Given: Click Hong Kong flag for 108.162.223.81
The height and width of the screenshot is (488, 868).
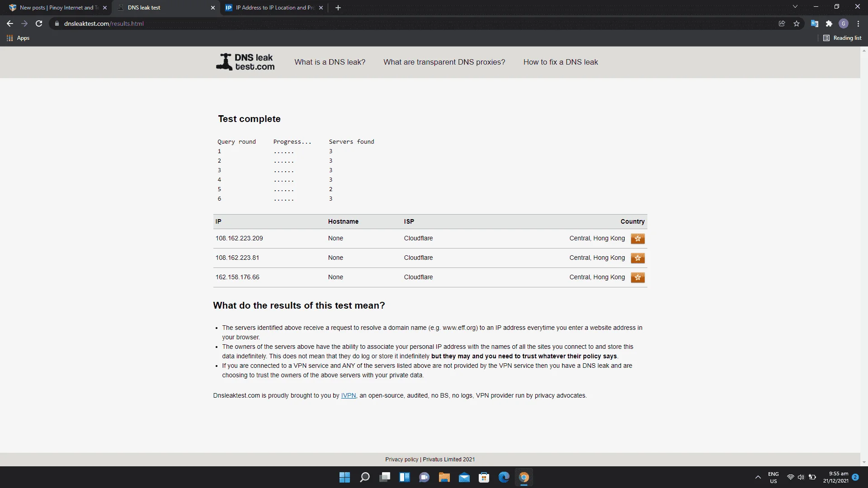Looking at the screenshot, I should click(x=638, y=258).
